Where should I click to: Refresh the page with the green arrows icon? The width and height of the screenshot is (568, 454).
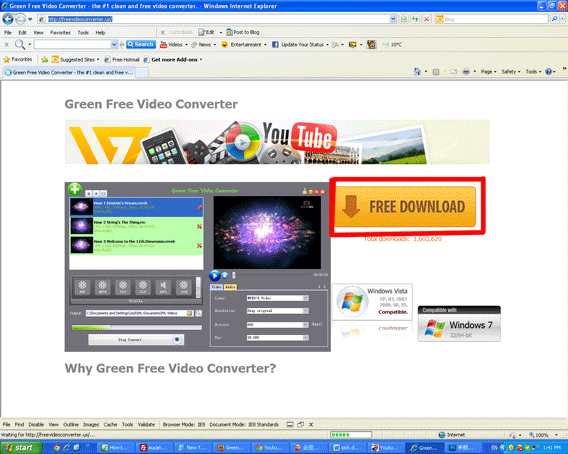(415, 19)
